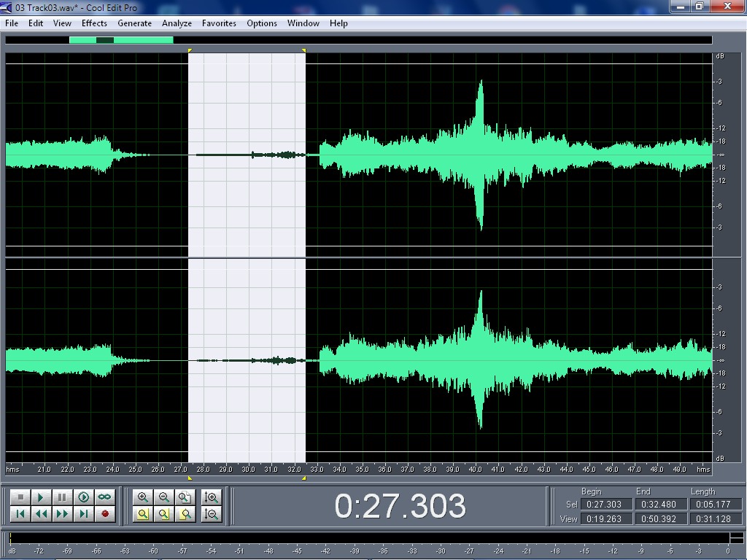Open the Effects menu

tap(94, 23)
